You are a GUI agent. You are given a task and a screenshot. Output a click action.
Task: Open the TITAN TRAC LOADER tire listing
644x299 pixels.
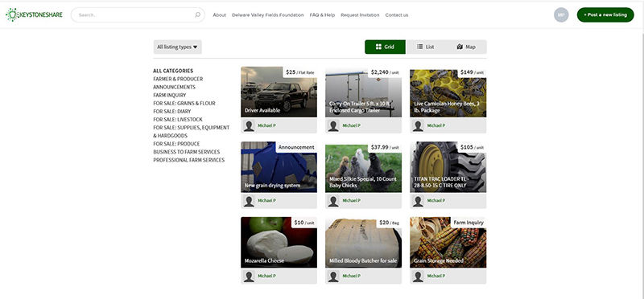tap(448, 167)
